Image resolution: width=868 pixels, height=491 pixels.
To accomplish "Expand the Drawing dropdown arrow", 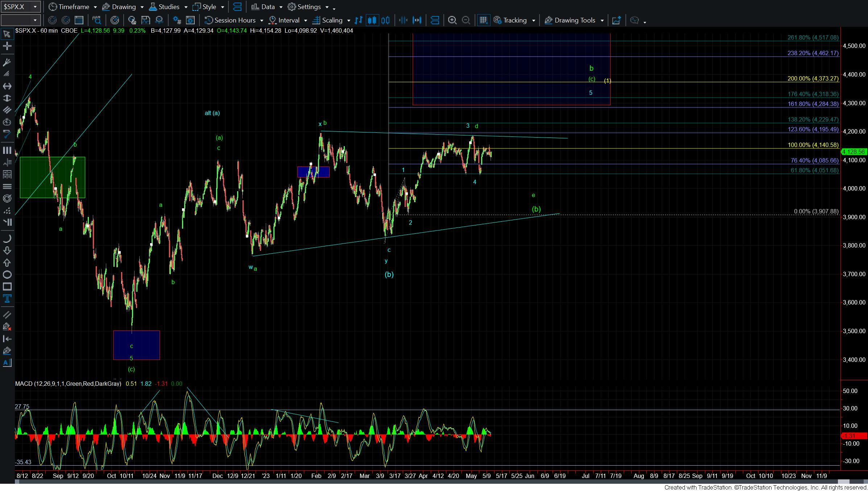I will [142, 7].
